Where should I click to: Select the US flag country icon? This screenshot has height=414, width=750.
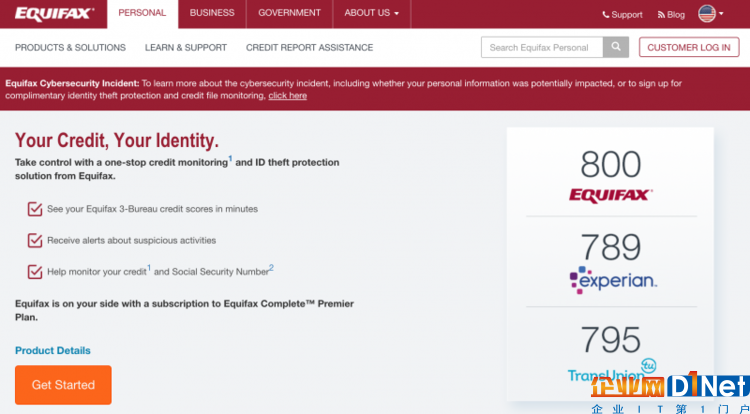706,14
